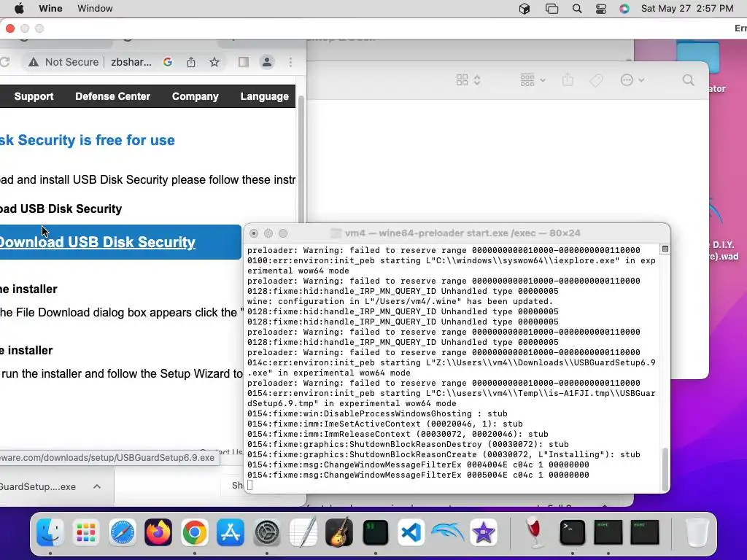Open TextEdit from the Dock
The height and width of the screenshot is (560, 747).
(x=303, y=532)
